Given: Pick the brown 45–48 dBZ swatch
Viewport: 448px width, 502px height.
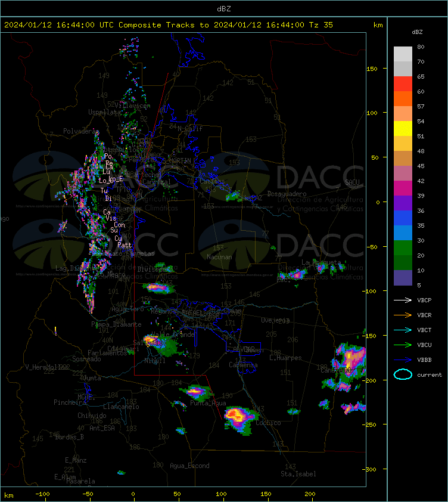Looking at the screenshot, I should coord(403,158).
